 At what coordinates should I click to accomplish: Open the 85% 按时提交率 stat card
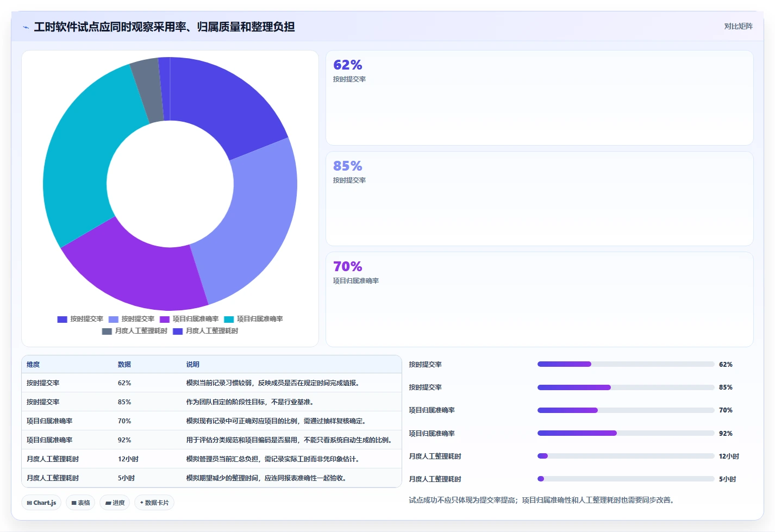pos(539,198)
